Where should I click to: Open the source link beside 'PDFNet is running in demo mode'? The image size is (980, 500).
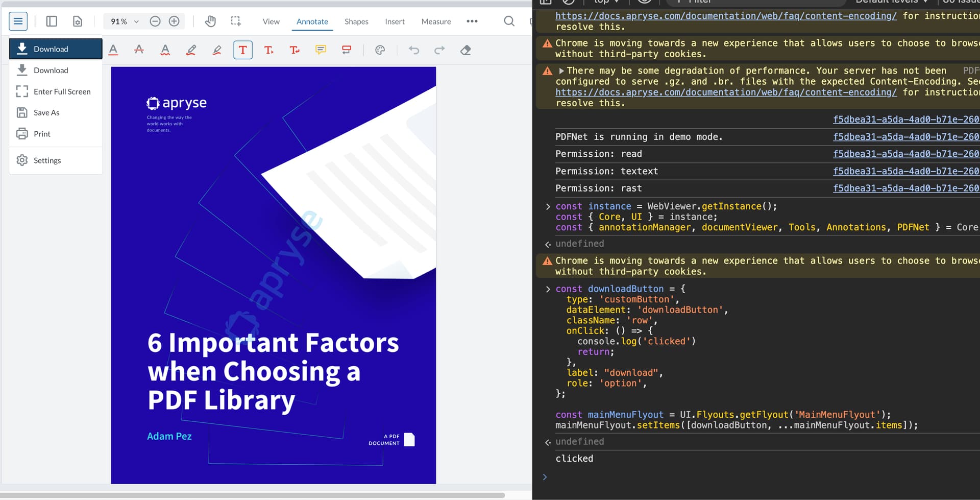tap(906, 137)
